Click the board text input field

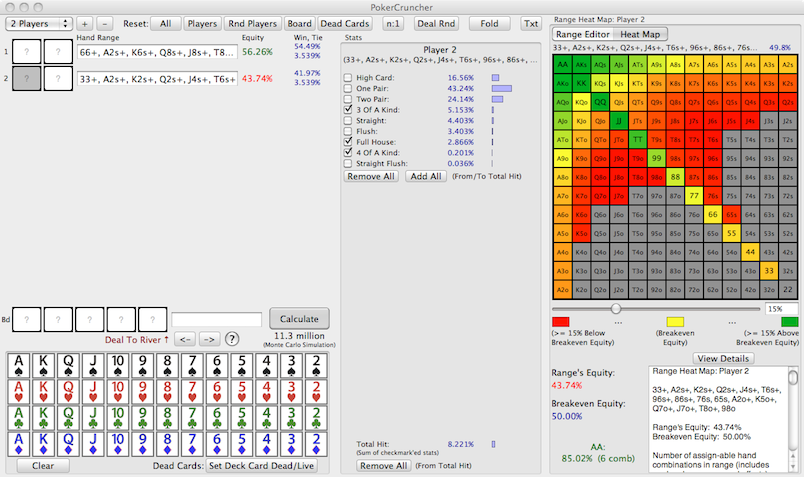(216, 320)
